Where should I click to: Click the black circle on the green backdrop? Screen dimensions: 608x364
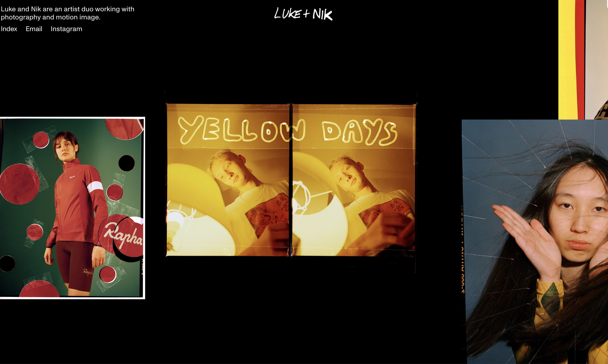[x=127, y=163]
